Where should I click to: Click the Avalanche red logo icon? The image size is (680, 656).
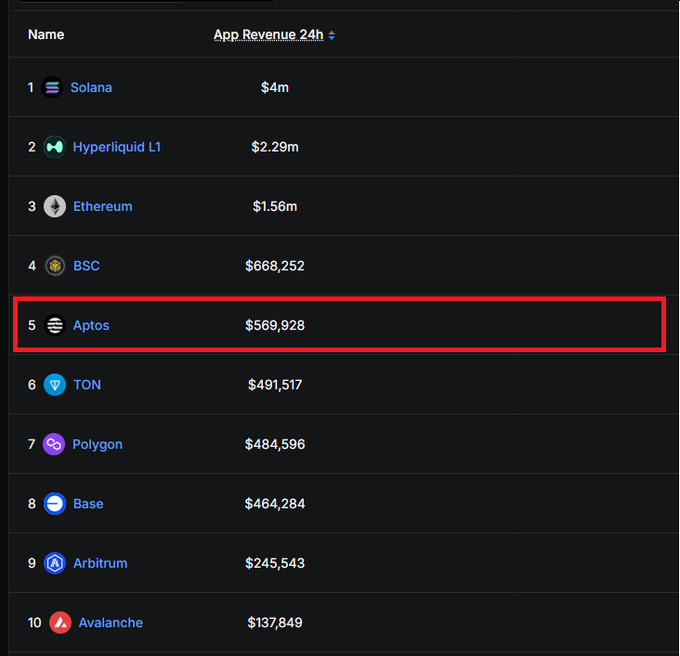click(x=60, y=623)
